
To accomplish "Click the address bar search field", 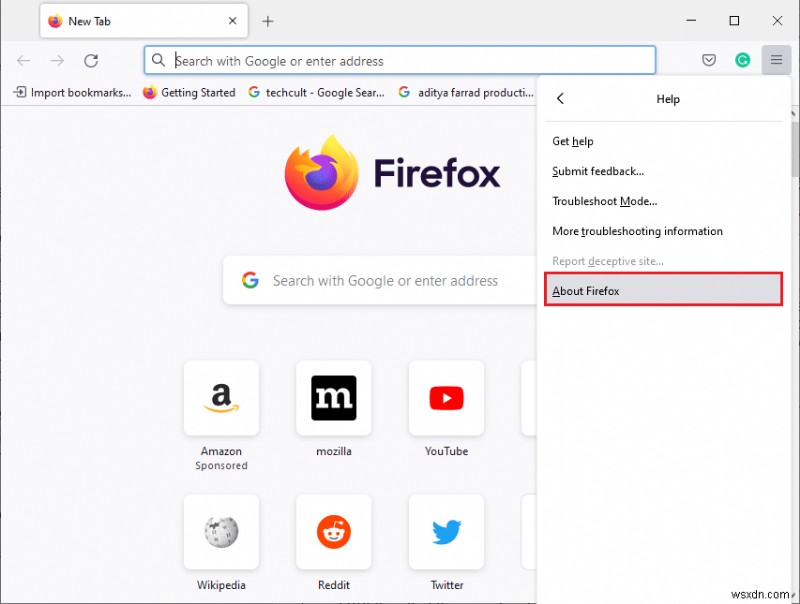I will point(399,60).
